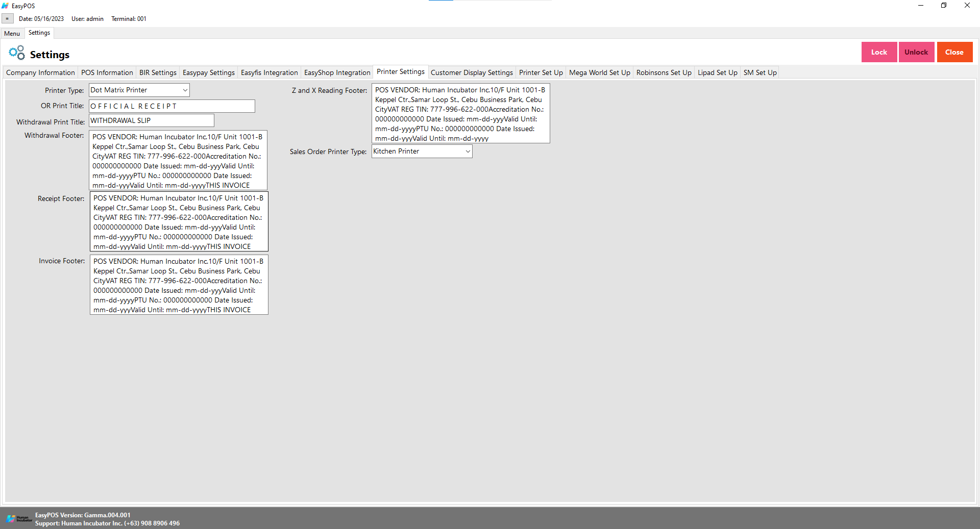Switch to the Menu tab
980x529 pixels.
pyautogui.click(x=12, y=34)
